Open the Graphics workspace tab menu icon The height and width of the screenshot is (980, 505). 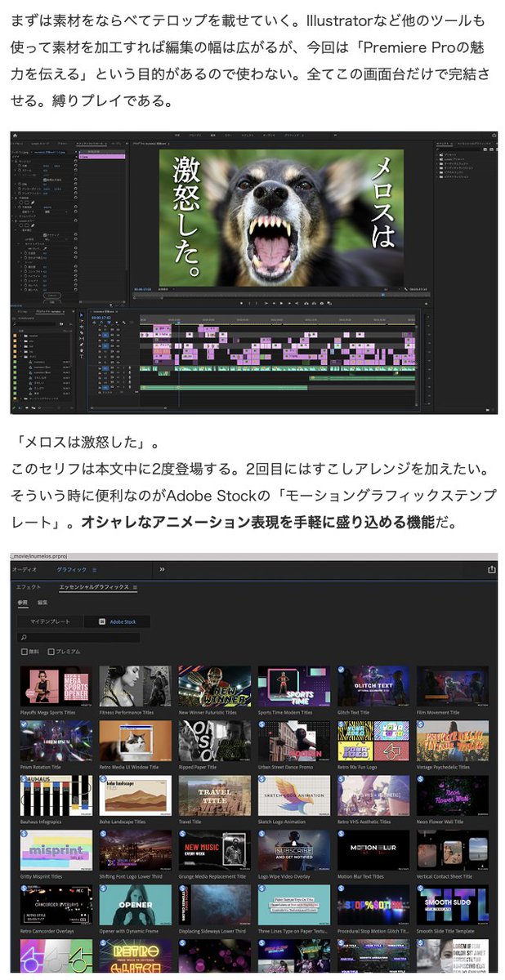pos(94,569)
